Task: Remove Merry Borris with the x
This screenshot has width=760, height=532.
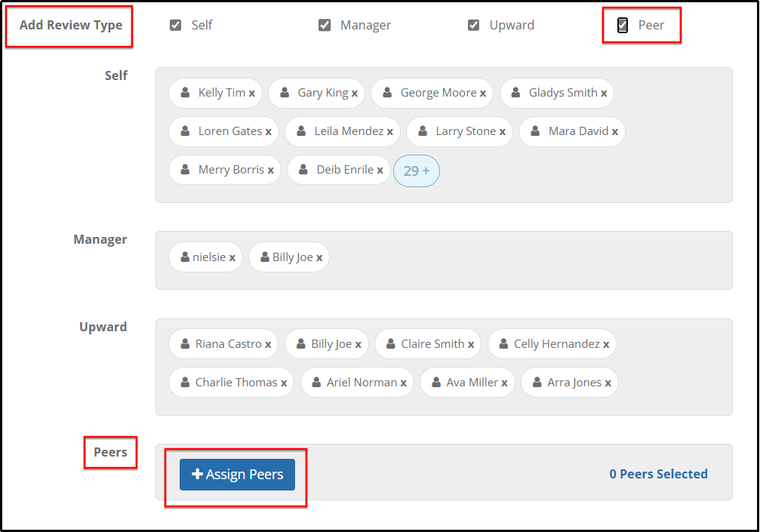Action: coord(270,170)
